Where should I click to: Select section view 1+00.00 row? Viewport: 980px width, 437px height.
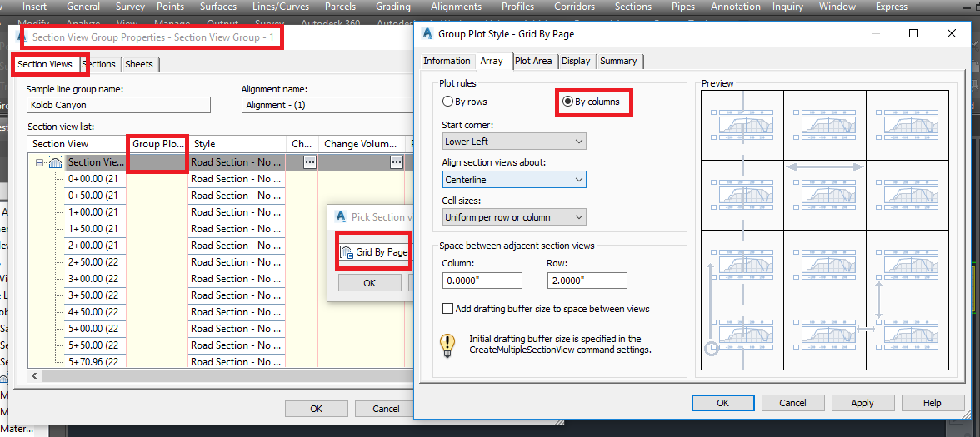click(x=93, y=212)
